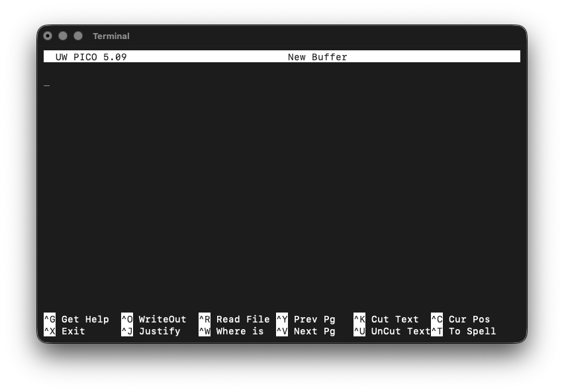Click the Terminal window title
The height and width of the screenshot is (392, 564).
(111, 36)
